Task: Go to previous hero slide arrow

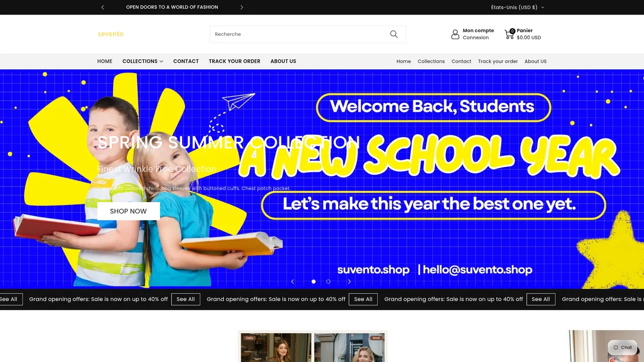Action: 292,282
